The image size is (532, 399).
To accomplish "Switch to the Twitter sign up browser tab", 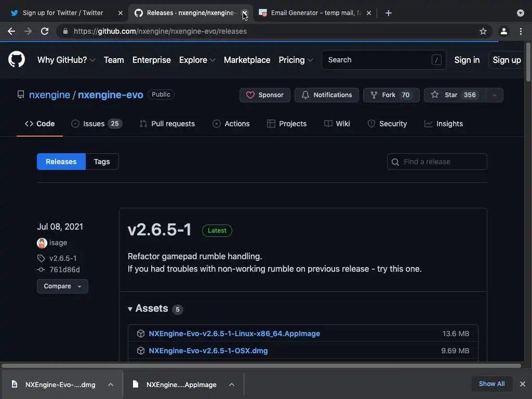I will click(x=63, y=13).
